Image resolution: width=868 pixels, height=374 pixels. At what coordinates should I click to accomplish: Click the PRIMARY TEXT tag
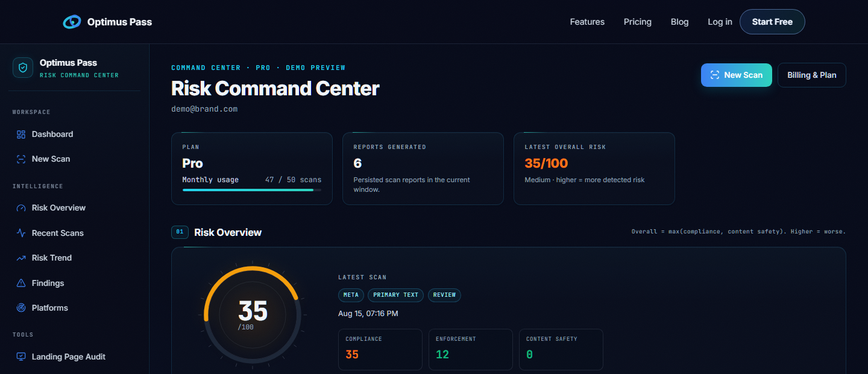395,295
